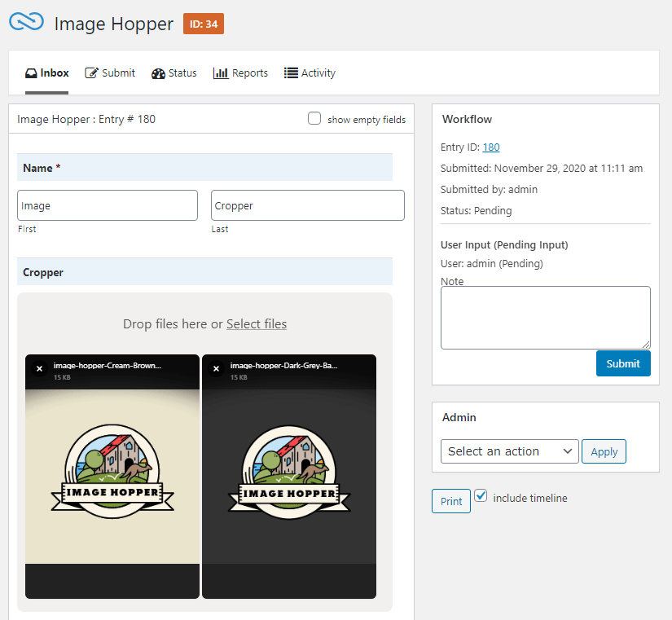
Task: Click the list icon next to Activity
Action: [x=291, y=73]
